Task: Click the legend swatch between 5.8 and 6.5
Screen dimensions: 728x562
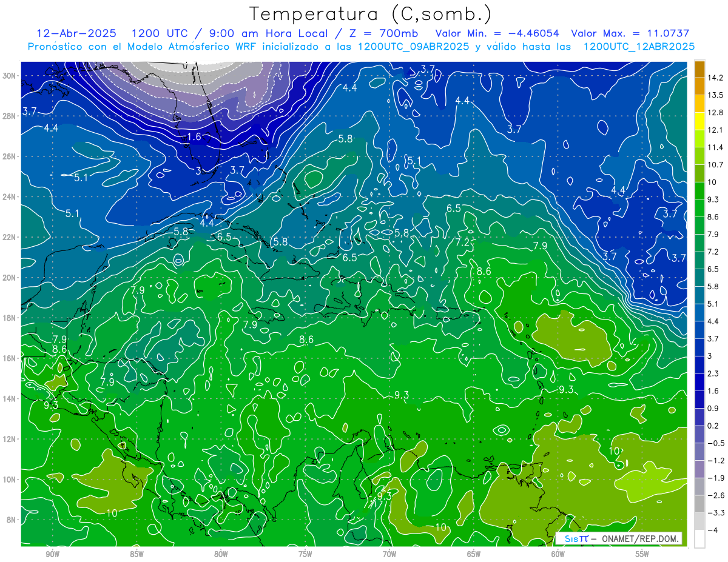Action: (699, 278)
